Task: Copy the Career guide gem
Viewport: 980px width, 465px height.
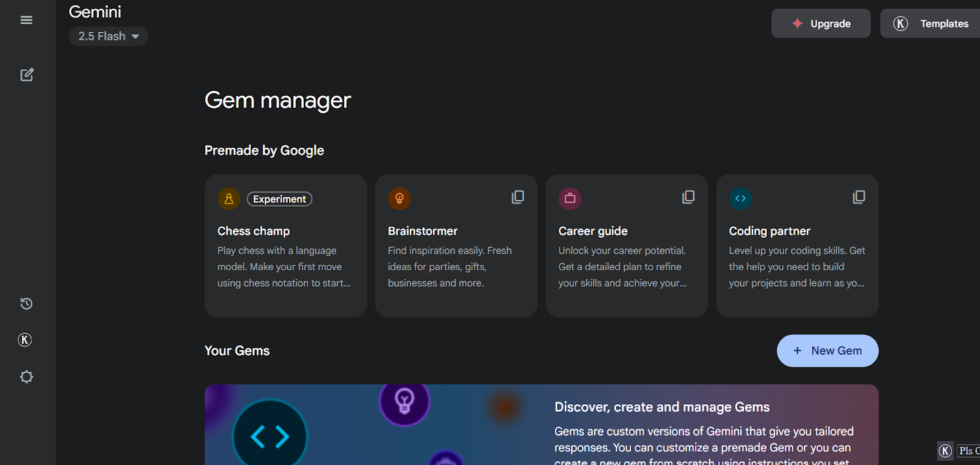Action: (x=688, y=197)
